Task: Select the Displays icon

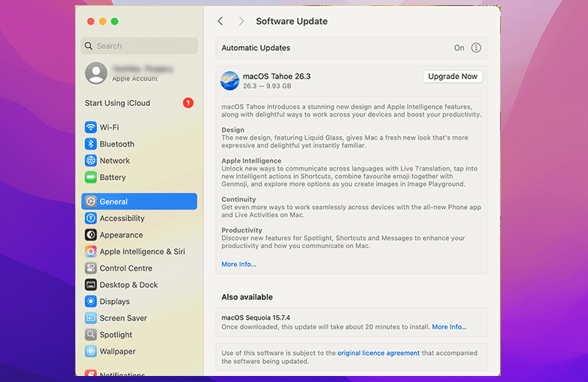Action: coord(91,301)
